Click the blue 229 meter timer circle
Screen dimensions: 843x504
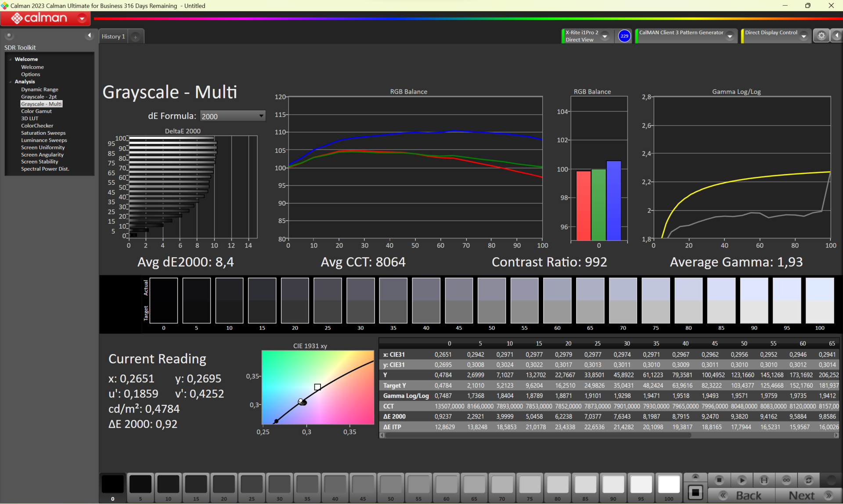(x=624, y=36)
